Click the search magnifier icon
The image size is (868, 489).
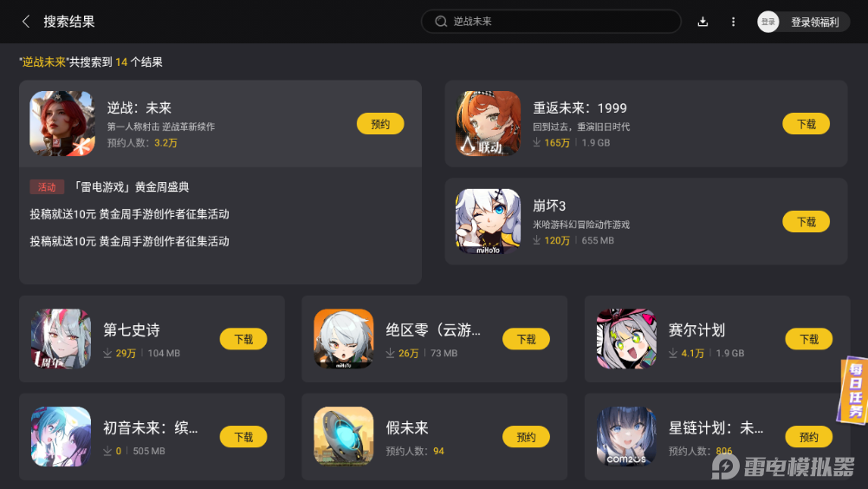441,22
